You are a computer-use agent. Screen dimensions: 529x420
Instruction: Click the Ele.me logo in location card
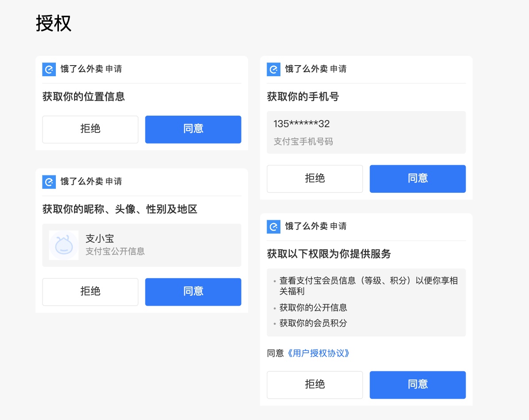click(49, 70)
